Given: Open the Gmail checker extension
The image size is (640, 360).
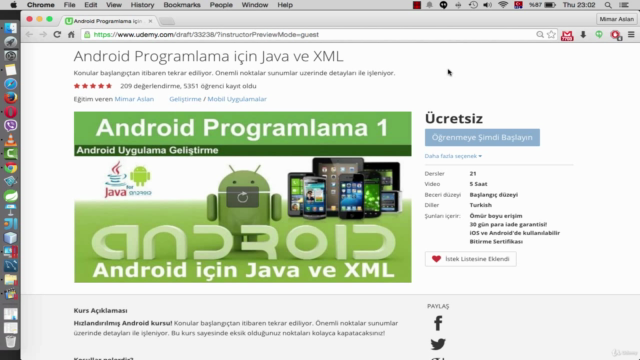Looking at the screenshot, I should (567, 36).
